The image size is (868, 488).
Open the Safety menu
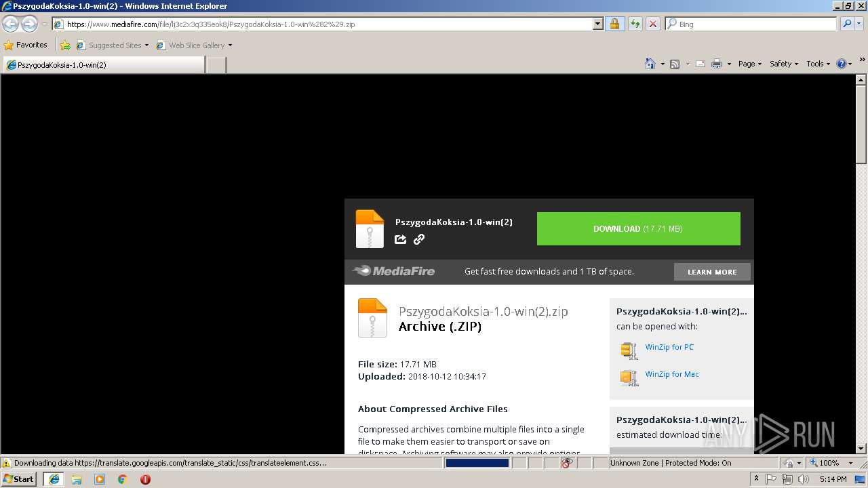coord(783,64)
